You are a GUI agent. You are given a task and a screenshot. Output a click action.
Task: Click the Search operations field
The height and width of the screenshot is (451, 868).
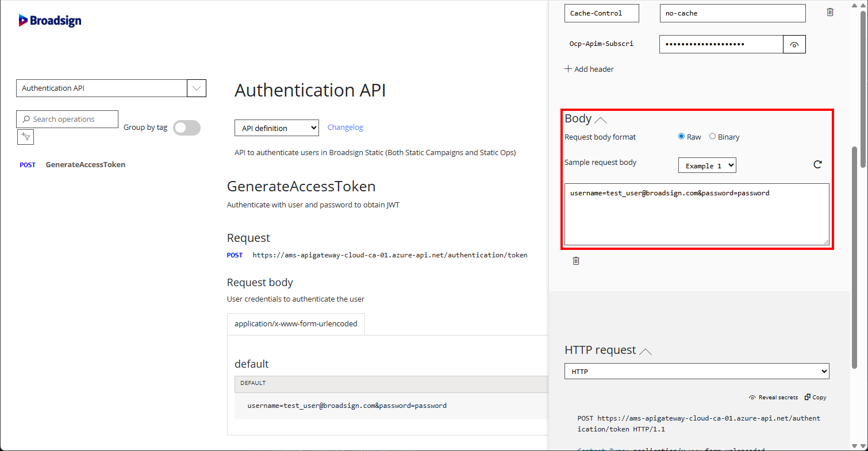(x=67, y=119)
